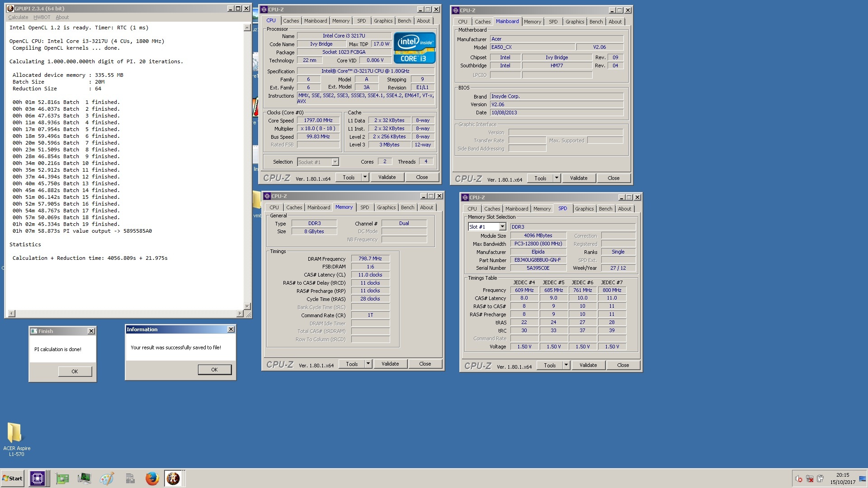Click title icon of CPU-Z Mainboard window
The height and width of the screenshot is (488, 868).
456,10
